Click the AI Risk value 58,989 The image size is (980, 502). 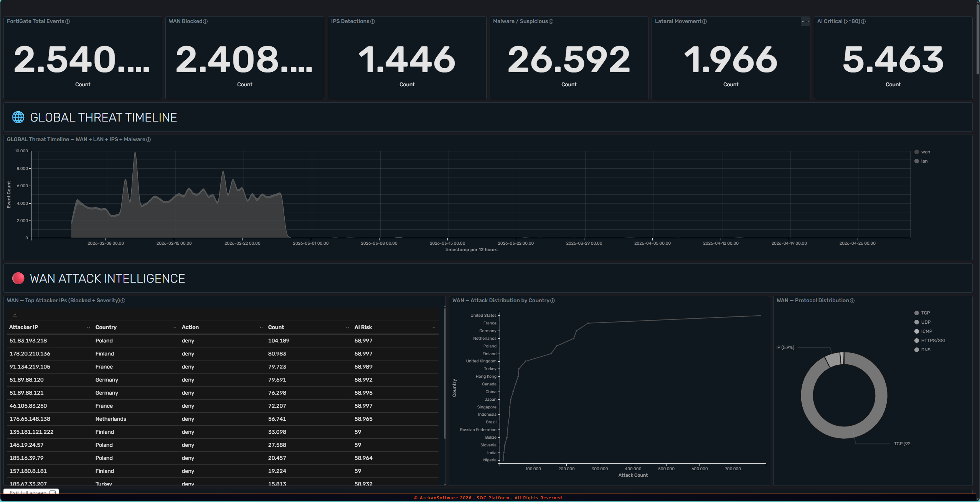click(x=363, y=367)
